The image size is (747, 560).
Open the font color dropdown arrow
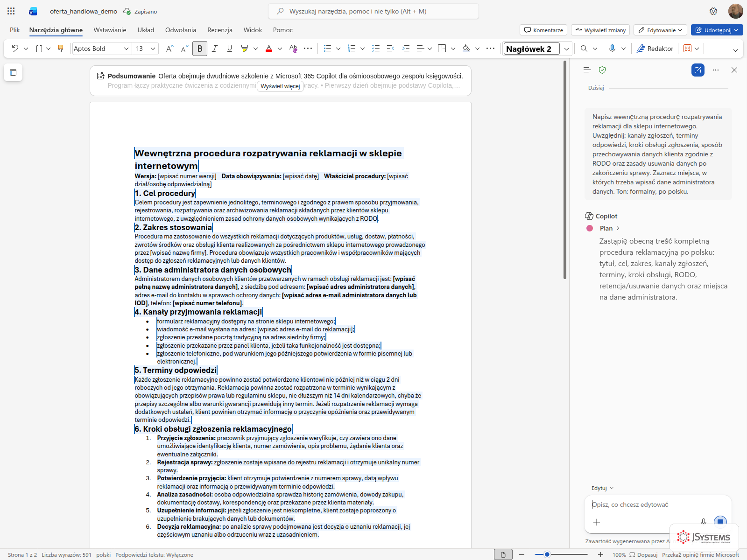click(x=280, y=49)
